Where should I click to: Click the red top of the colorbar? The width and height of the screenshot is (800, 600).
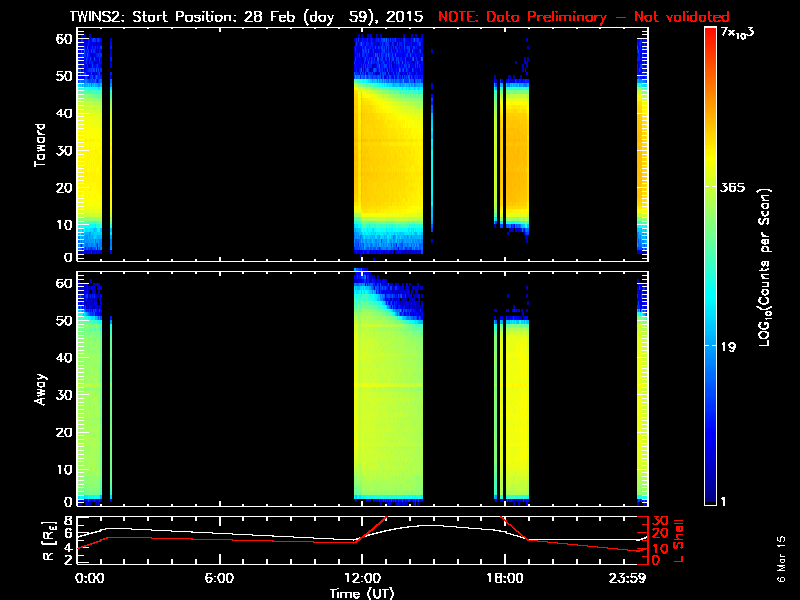[710, 35]
